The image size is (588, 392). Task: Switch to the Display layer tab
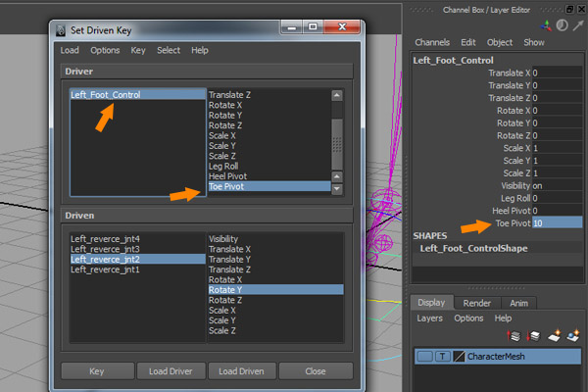pyautogui.click(x=431, y=303)
